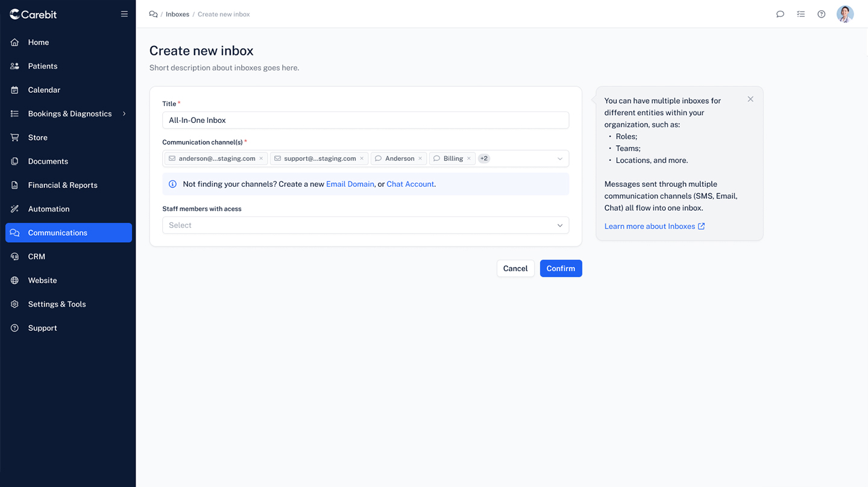Dismiss the inboxes info tooltip panel
The width and height of the screenshot is (868, 487).
click(750, 99)
